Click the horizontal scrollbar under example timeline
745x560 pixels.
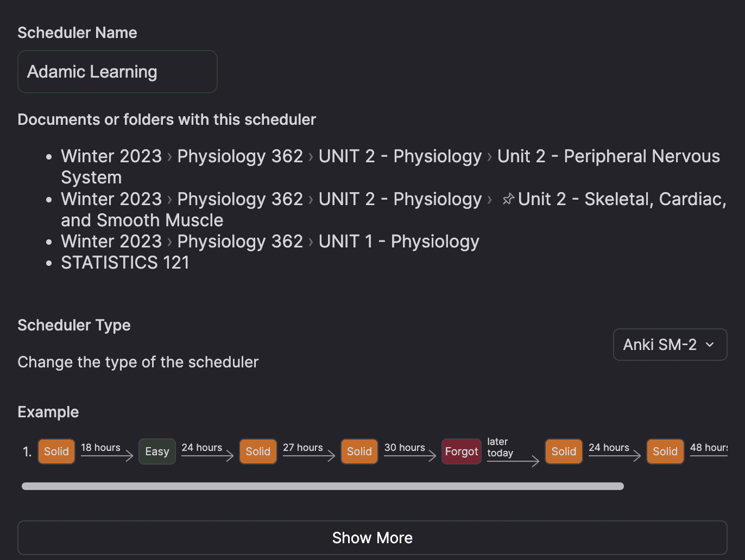(323, 486)
